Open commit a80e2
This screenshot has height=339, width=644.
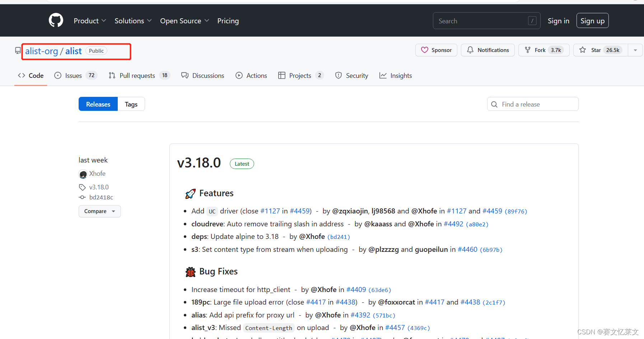point(477,225)
